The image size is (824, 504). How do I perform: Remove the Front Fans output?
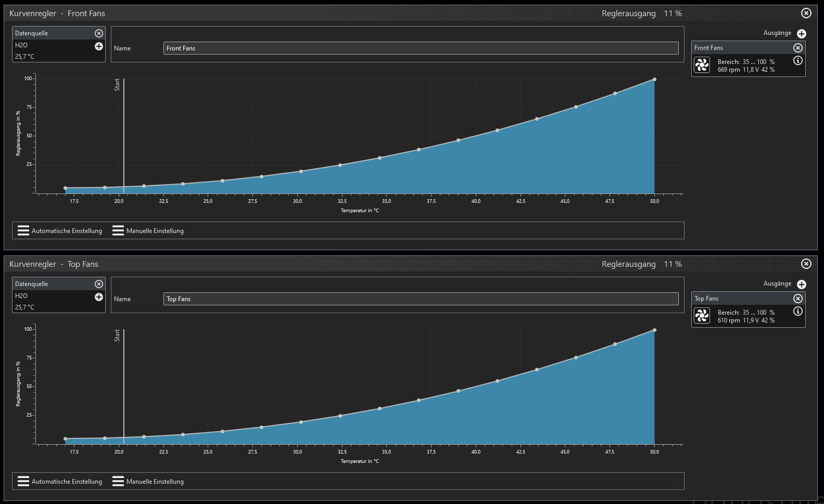(798, 48)
